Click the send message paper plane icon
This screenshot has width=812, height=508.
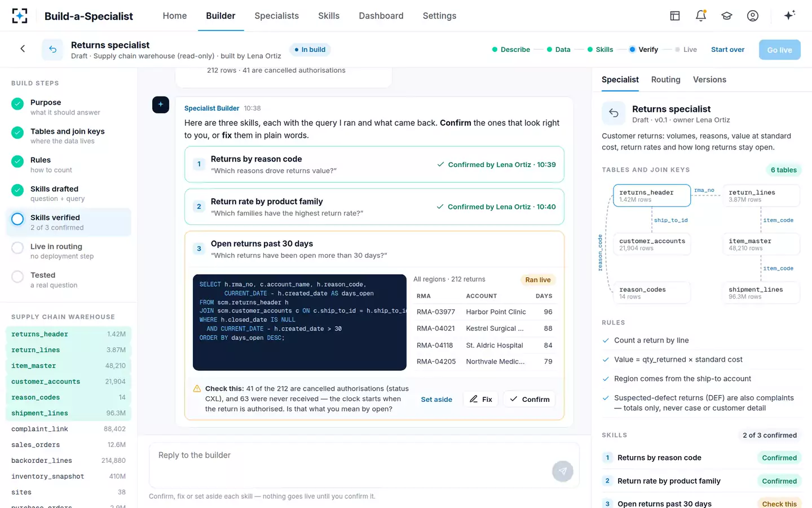[562, 471]
